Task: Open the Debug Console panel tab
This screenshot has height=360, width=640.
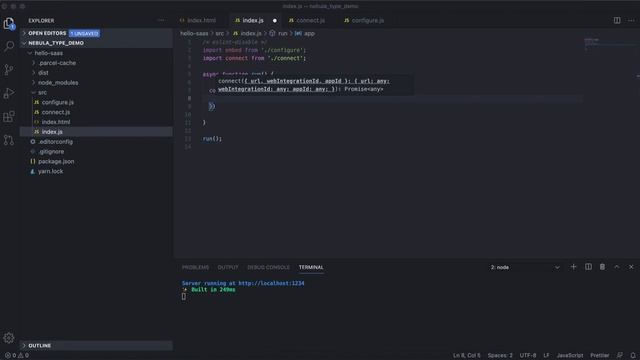Action: click(268, 267)
